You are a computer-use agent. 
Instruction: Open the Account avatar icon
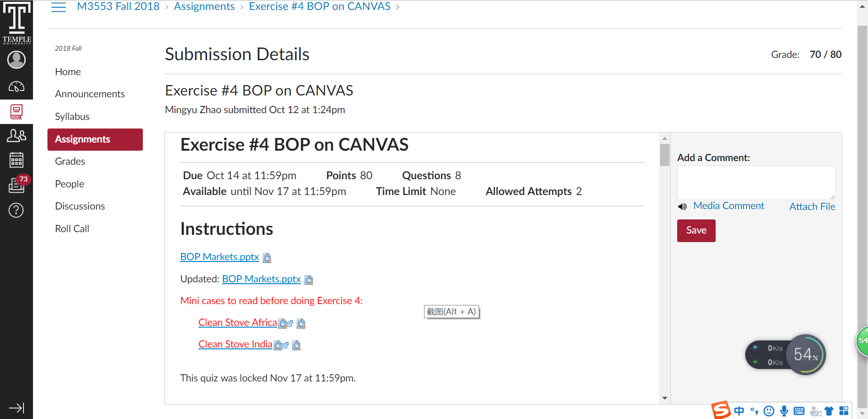click(16, 60)
